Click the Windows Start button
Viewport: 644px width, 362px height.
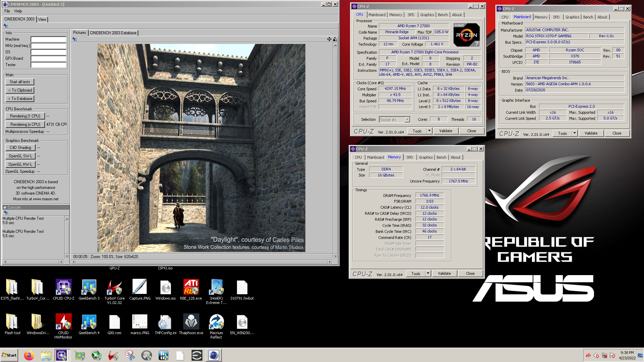click(x=9, y=355)
